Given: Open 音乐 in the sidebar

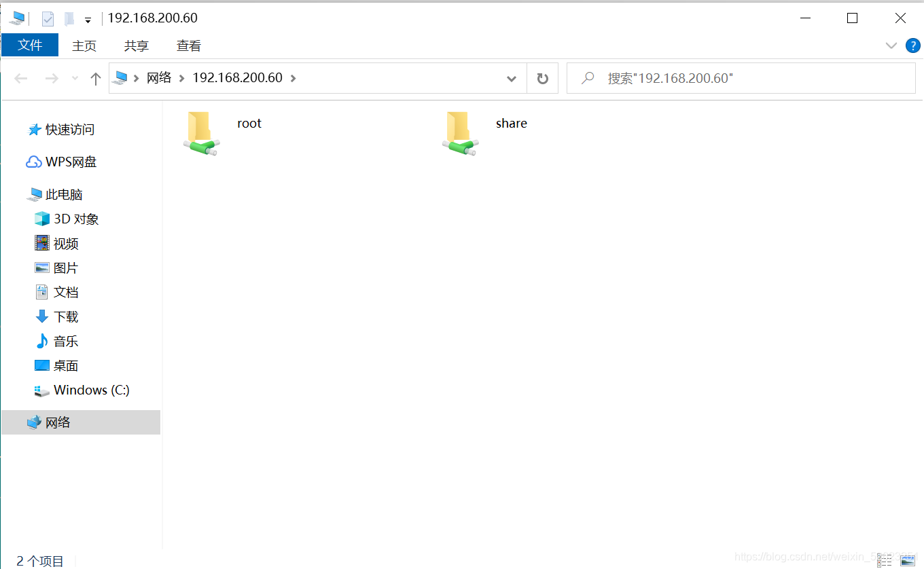Looking at the screenshot, I should 66,342.
